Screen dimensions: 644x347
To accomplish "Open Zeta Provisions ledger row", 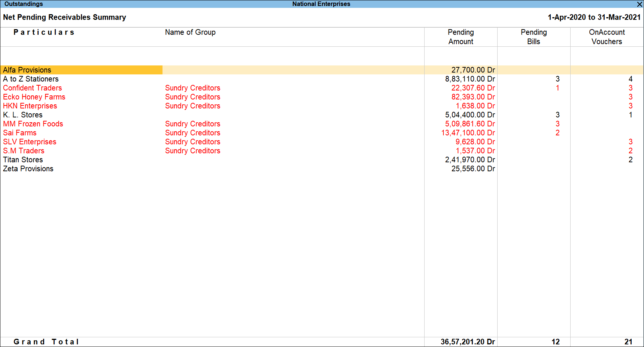I will coord(28,169).
